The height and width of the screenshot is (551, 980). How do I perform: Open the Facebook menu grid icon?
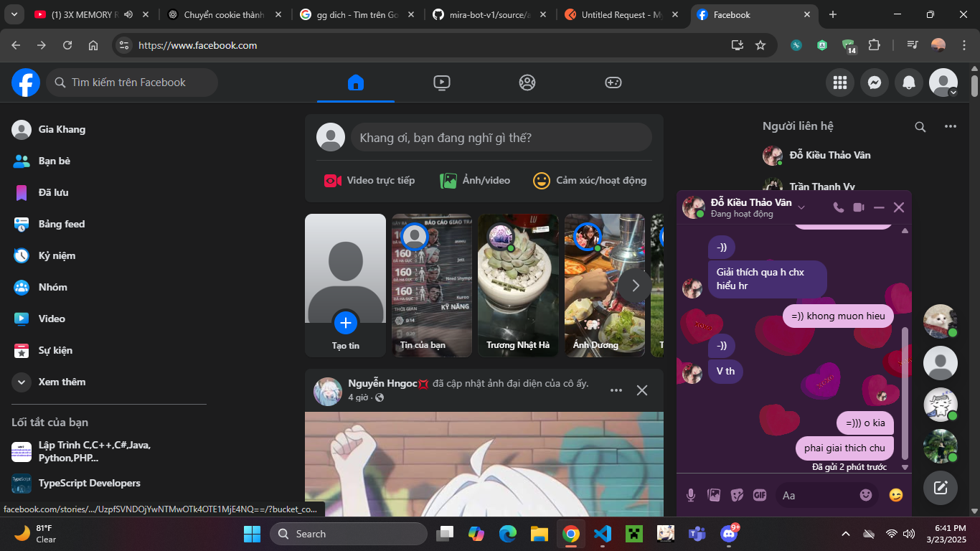[840, 83]
